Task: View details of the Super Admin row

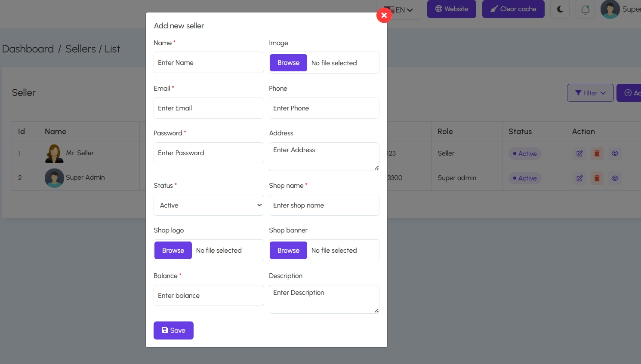Action: [x=615, y=178]
